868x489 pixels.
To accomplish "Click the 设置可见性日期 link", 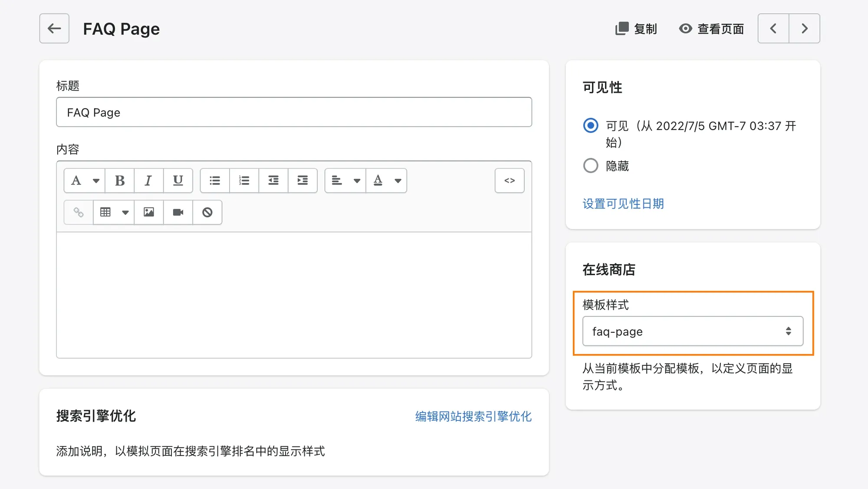I will pyautogui.click(x=623, y=203).
